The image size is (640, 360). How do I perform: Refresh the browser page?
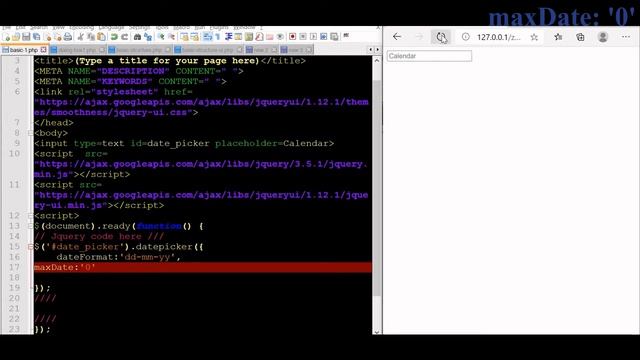point(441,37)
